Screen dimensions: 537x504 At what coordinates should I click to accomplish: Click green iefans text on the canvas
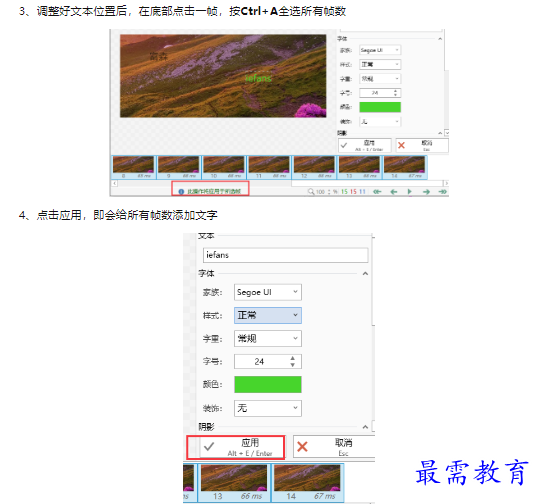pyautogui.click(x=259, y=78)
